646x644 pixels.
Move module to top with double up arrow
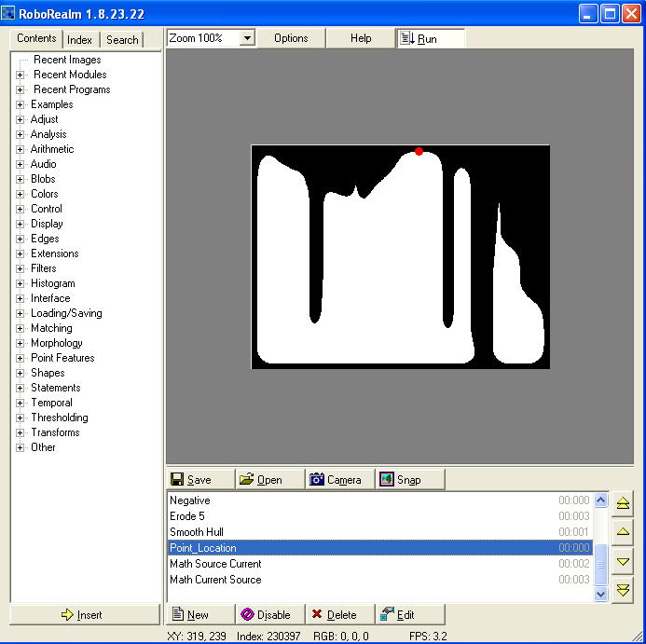click(624, 503)
